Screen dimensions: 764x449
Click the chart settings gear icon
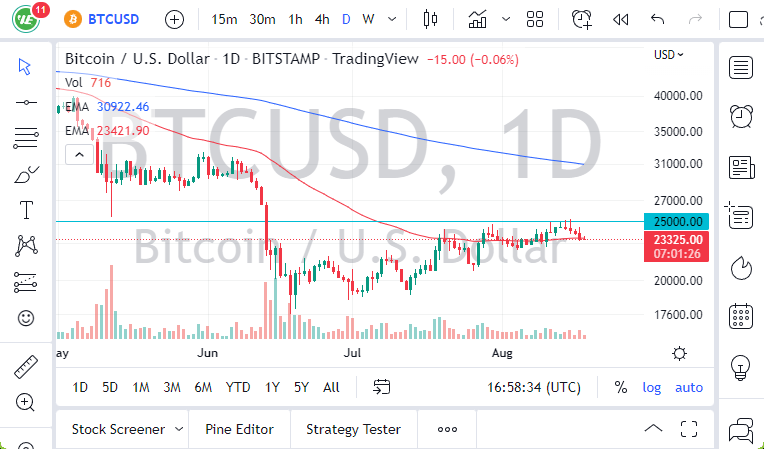pos(680,353)
